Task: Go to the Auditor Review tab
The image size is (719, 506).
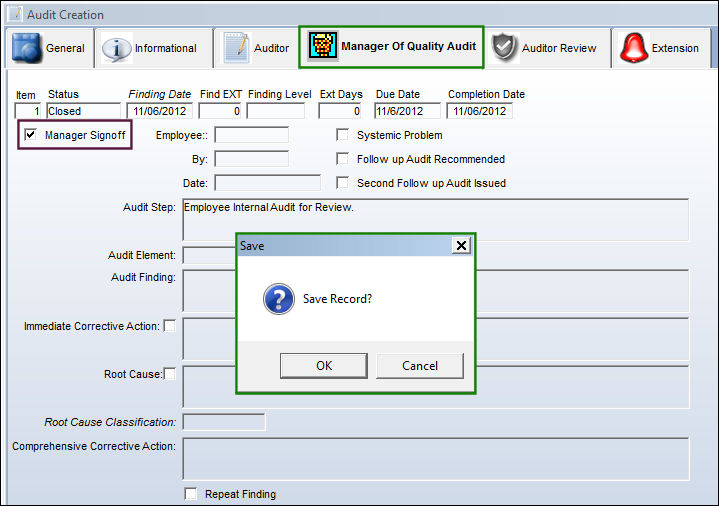Action: tap(548, 48)
